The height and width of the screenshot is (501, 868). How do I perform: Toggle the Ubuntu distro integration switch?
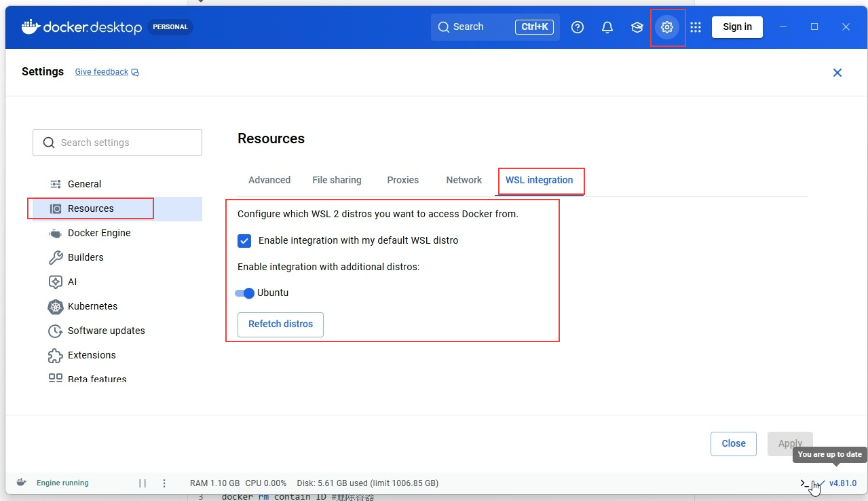[244, 293]
